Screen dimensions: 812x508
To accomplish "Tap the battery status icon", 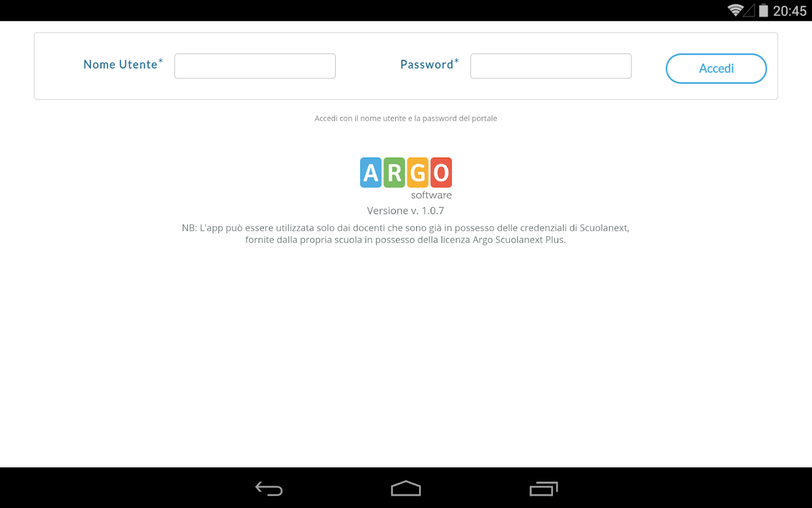I will [764, 10].
